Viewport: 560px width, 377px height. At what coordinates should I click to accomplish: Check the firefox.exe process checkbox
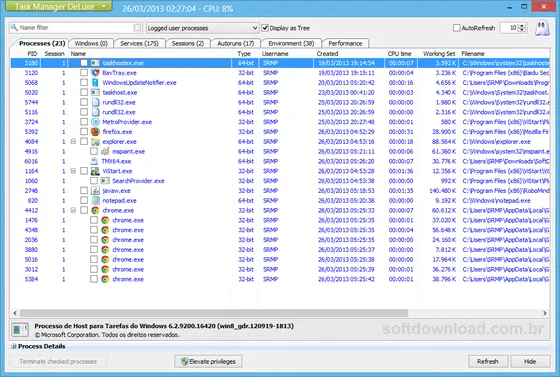coord(84,132)
